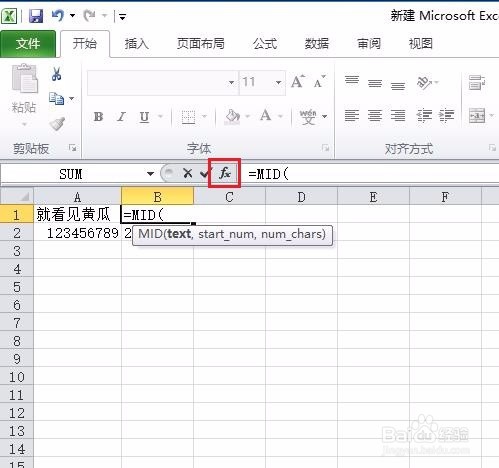Screen dimensions: 499x468
Task: Align cell text right
Action: tap(398, 116)
